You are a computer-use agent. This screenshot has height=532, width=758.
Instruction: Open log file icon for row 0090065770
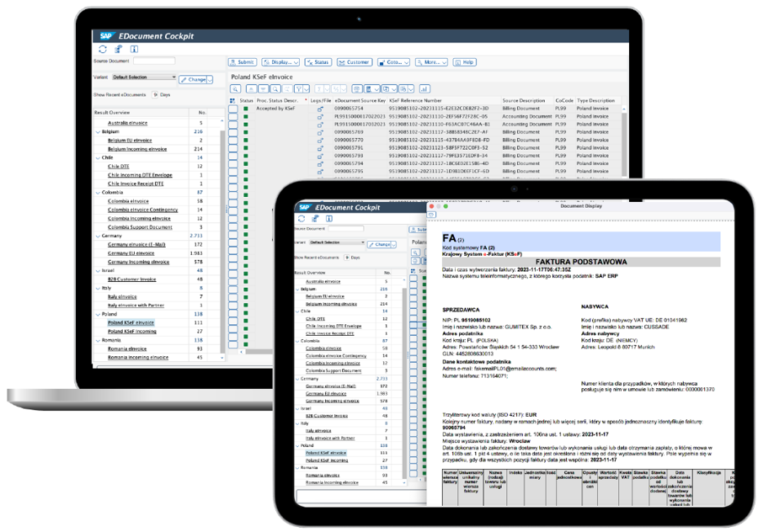(x=320, y=141)
